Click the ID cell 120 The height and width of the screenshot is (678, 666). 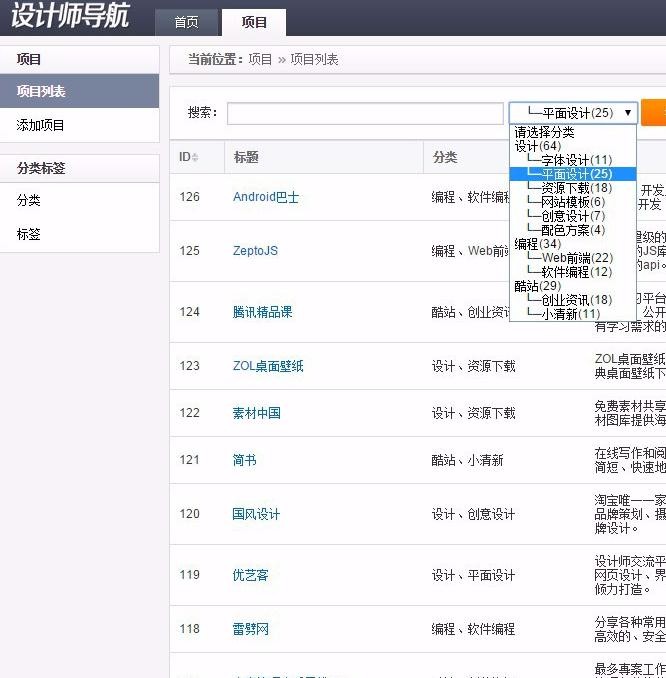[189, 514]
